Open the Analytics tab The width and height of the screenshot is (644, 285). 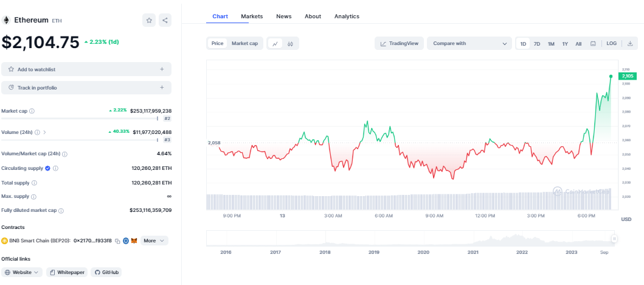click(x=347, y=16)
